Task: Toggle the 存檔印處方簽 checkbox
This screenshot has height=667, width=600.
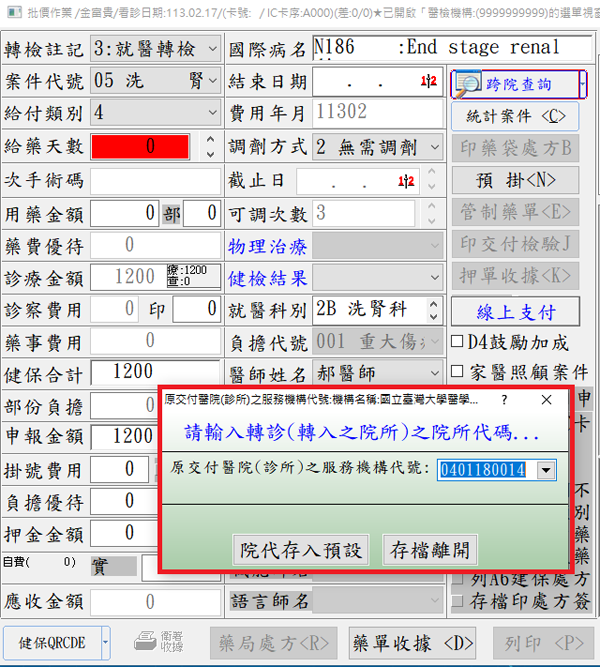Action: [x=457, y=601]
